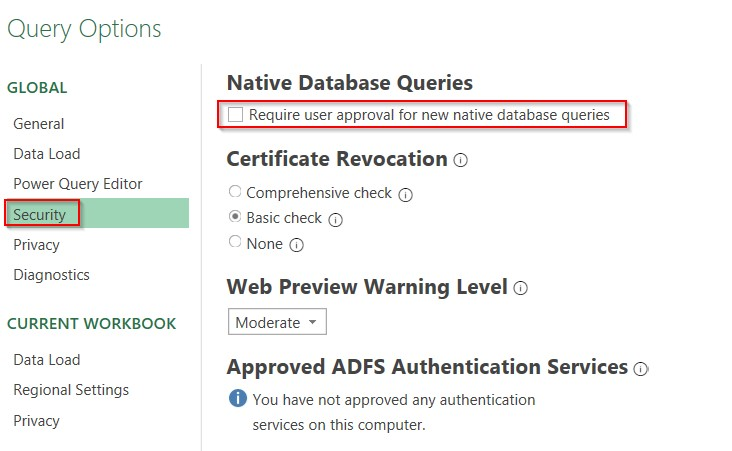Open Power Query Editor settings
This screenshot has width=732, height=451.
(x=77, y=184)
